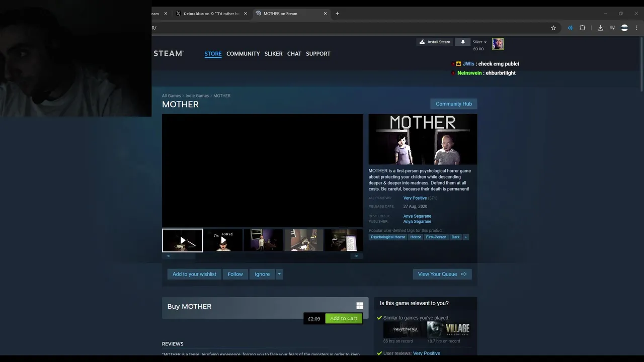Click the blue media broadcast icon in Chrome toolbar
Screen dimensions: 644x362
pyautogui.click(x=570, y=28)
